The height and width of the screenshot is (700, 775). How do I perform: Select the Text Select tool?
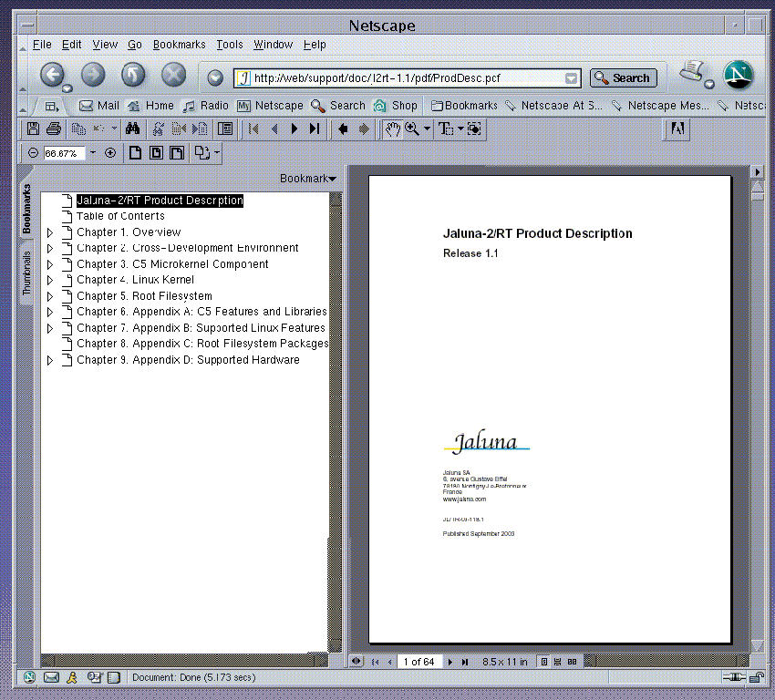(446, 129)
